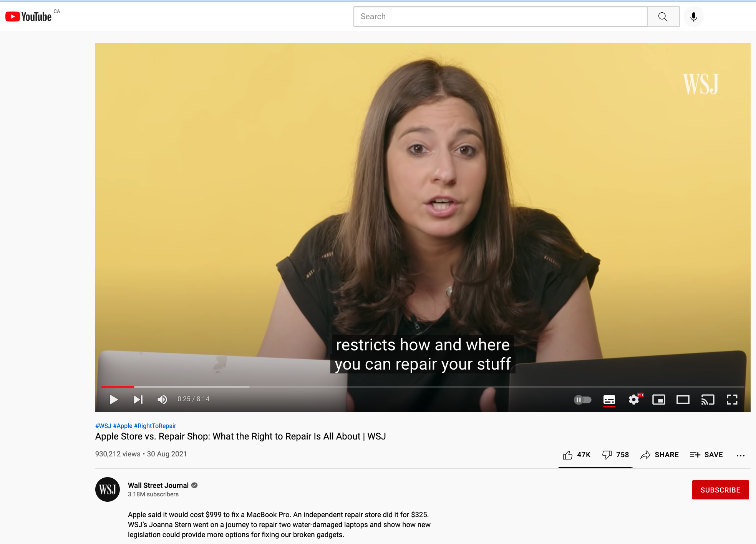Click the video description paragraph
This screenshot has height=544, width=756.
pyautogui.click(x=279, y=524)
